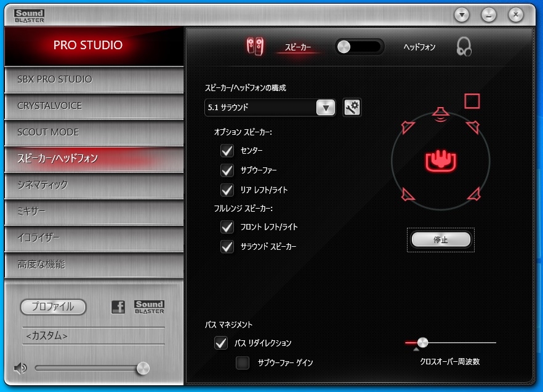This screenshot has width=543, height=392.
Task: Test the center speaker icon in diagram
Action: 441,114
